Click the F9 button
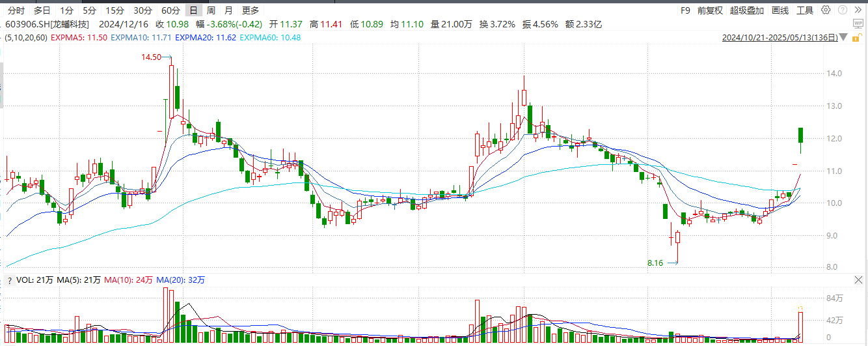 [x=685, y=10]
